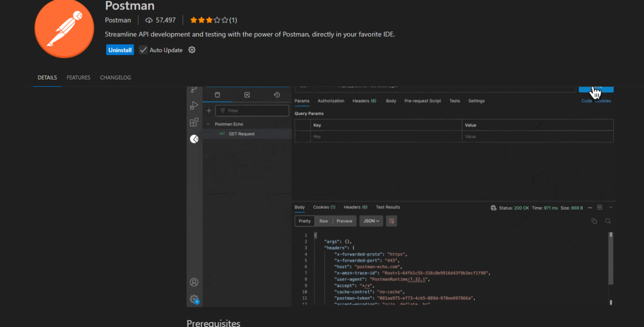Open the request Settings tab
The height and width of the screenshot is (327, 644).
[476, 101]
